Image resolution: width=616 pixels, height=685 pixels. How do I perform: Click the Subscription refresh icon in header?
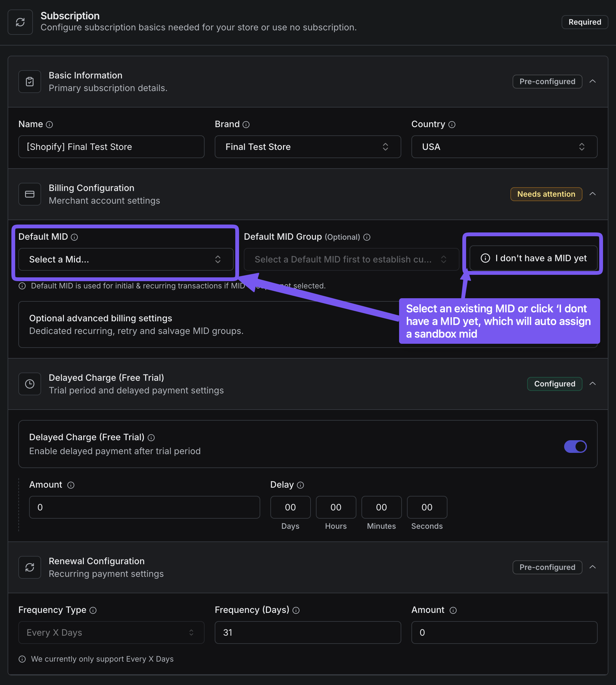[20, 22]
